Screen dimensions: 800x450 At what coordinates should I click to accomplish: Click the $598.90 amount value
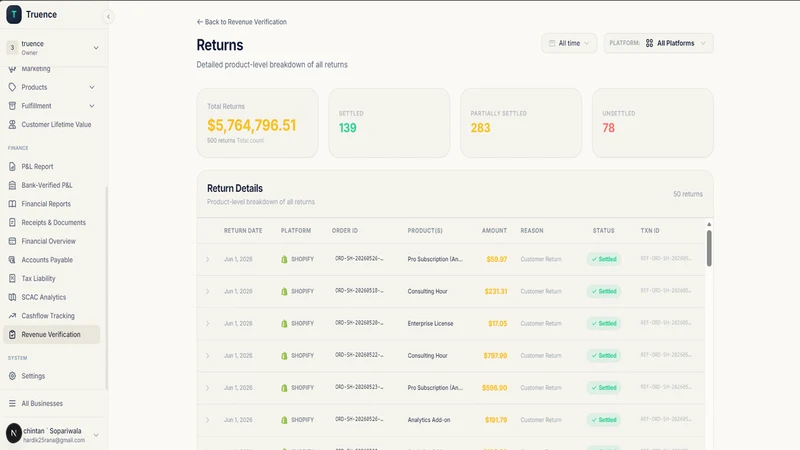(x=494, y=388)
